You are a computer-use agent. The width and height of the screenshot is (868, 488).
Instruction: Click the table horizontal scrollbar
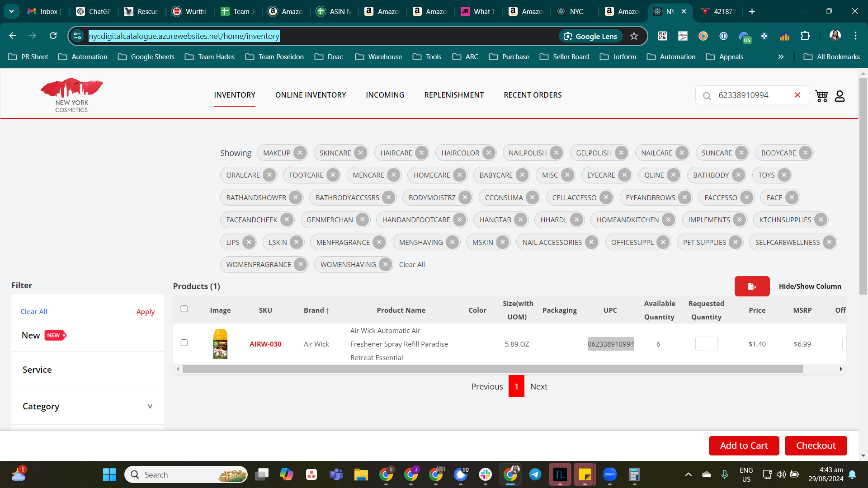pyautogui.click(x=493, y=369)
